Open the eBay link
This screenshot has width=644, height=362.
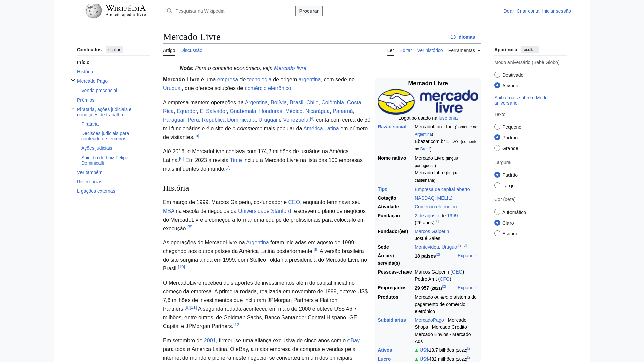coord(353,340)
